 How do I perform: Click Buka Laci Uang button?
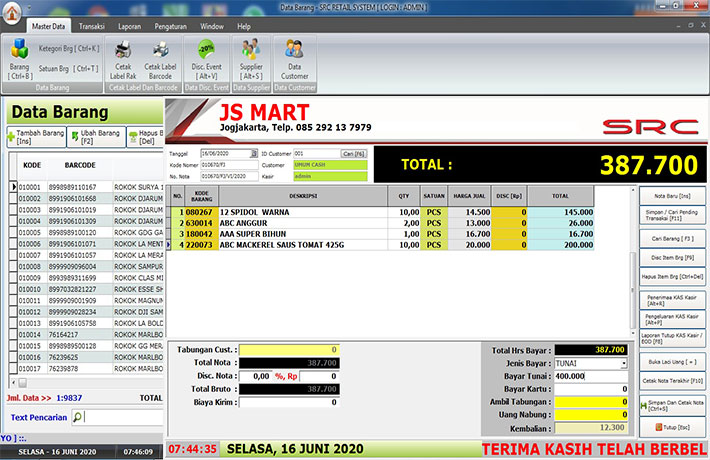click(x=672, y=362)
